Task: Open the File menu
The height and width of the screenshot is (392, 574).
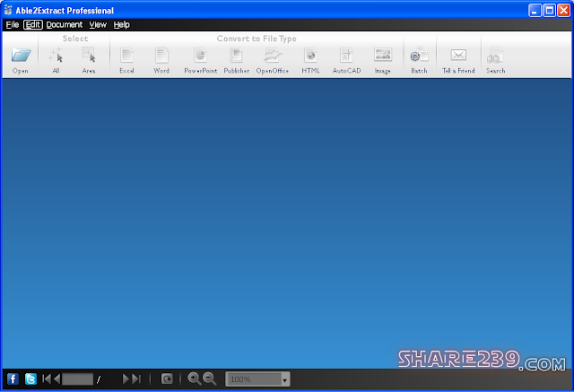Action: tap(13, 24)
